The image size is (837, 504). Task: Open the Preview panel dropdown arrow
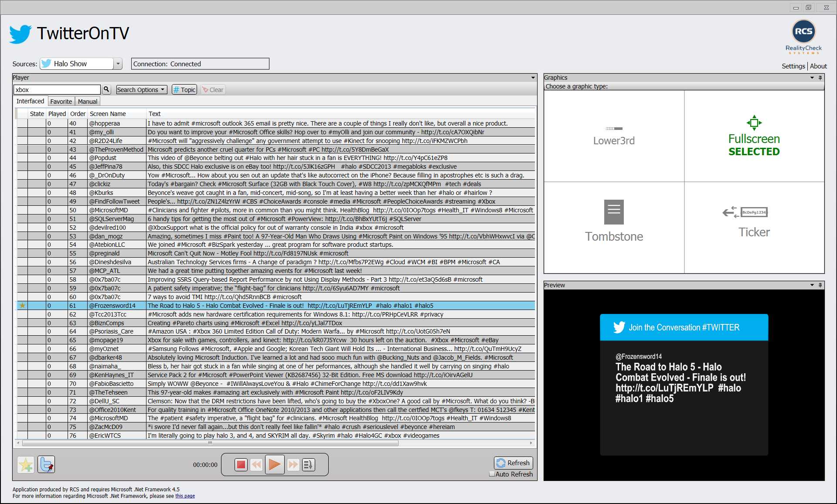(x=812, y=285)
